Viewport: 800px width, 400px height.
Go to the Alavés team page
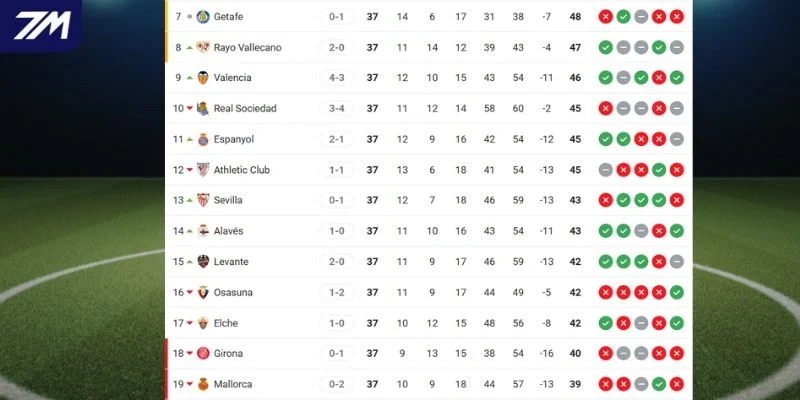(x=229, y=231)
